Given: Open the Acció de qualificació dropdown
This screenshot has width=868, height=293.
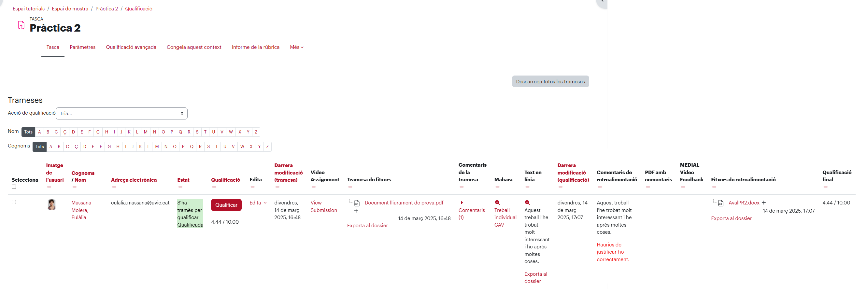Looking at the screenshot, I should [121, 114].
